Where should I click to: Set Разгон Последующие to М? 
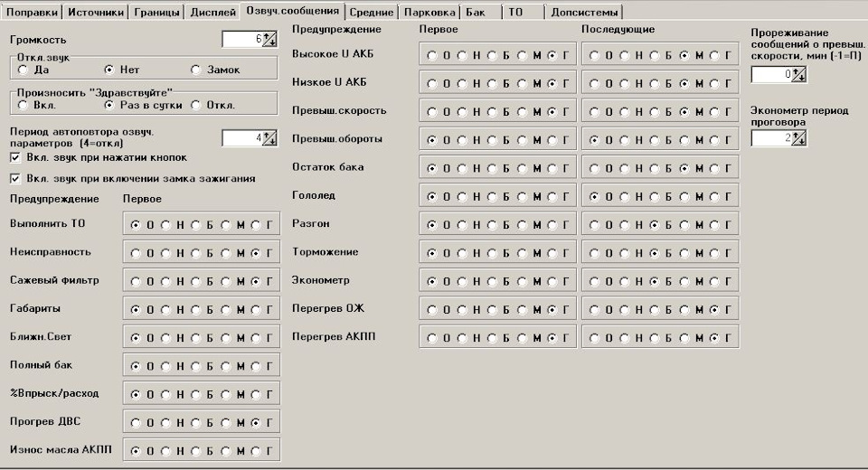click(x=691, y=225)
